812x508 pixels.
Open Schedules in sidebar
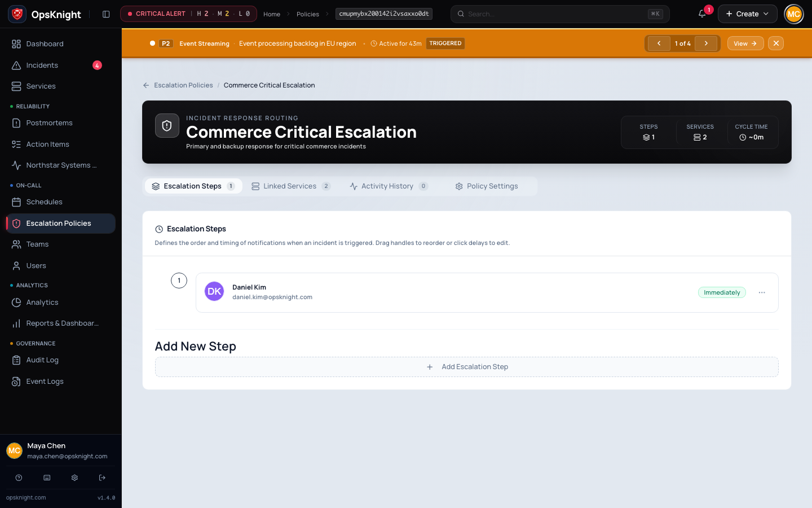61,202
